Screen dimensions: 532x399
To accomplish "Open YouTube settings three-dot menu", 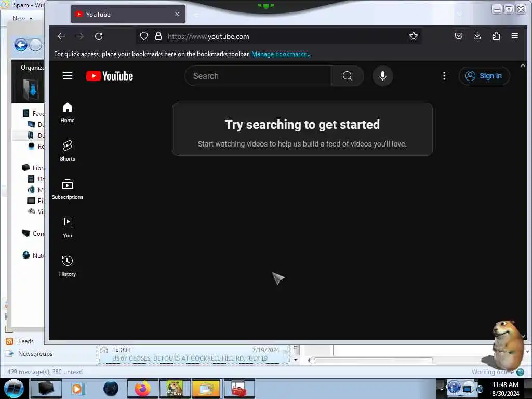I will (444, 76).
